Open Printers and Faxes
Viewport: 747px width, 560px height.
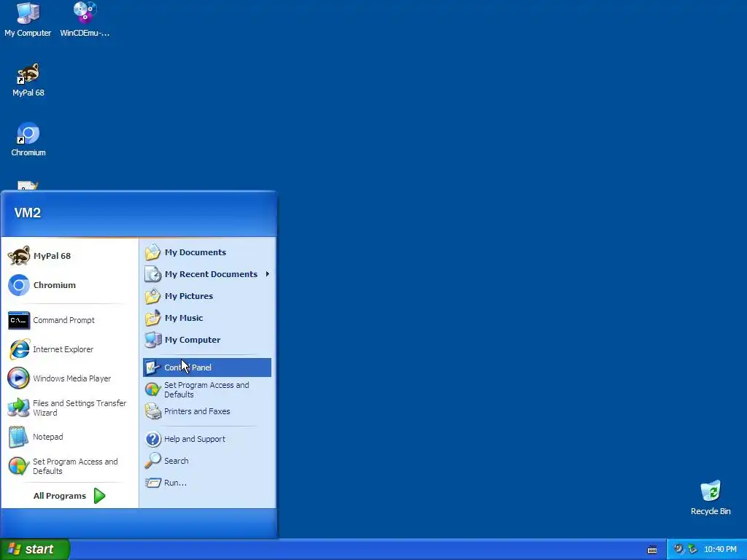(206, 411)
